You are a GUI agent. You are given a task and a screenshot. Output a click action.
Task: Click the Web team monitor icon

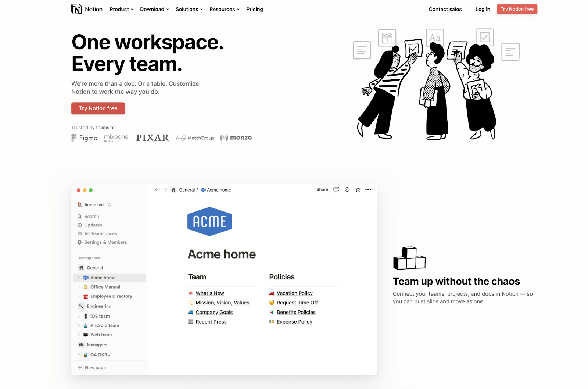(x=86, y=335)
